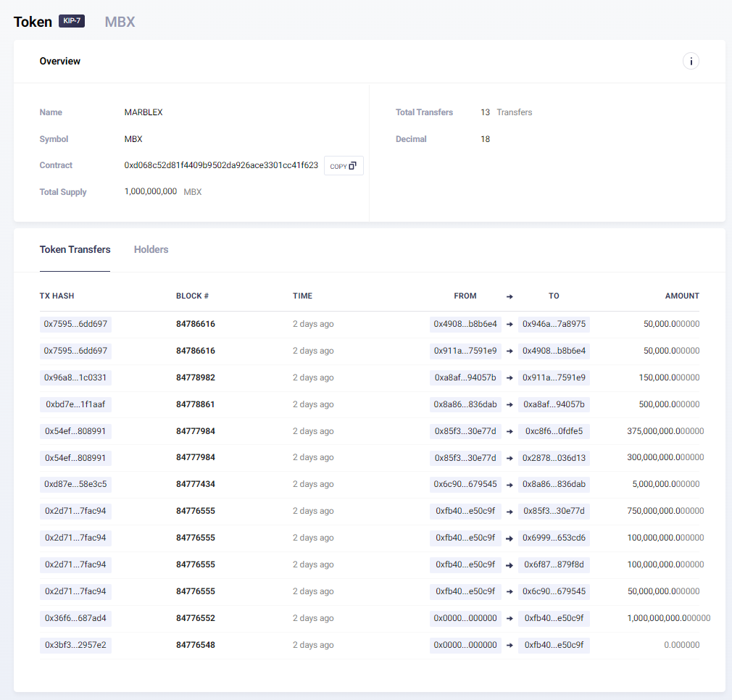Open block number 84776548
Screen dimensions: 732x700
[196, 645]
